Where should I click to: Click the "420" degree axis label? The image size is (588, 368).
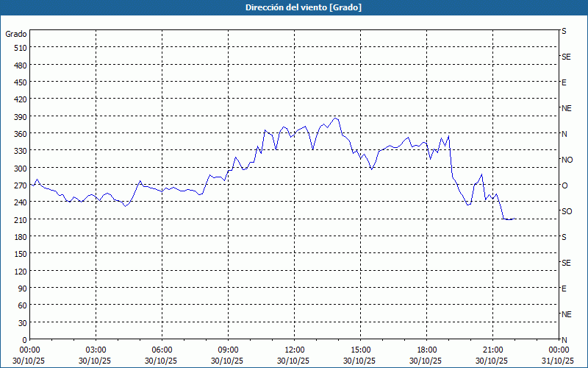(21, 99)
